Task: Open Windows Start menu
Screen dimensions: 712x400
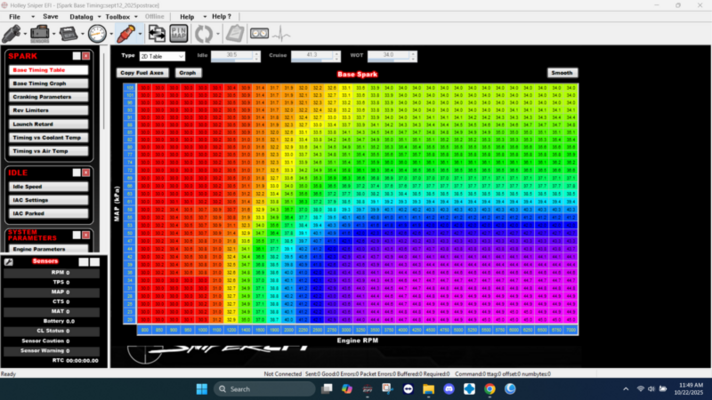Action: pos(202,389)
